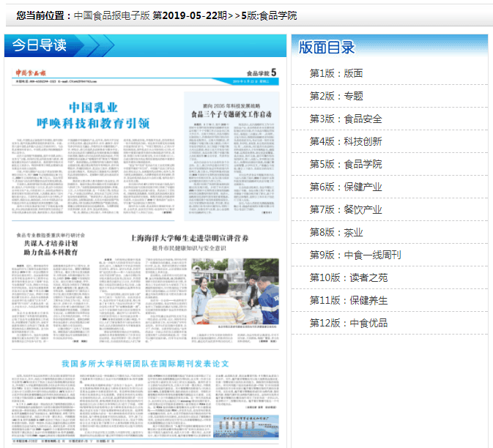Screen dimensions: 493x448
Task: Click the students outdoor event photo
Action: point(234,291)
